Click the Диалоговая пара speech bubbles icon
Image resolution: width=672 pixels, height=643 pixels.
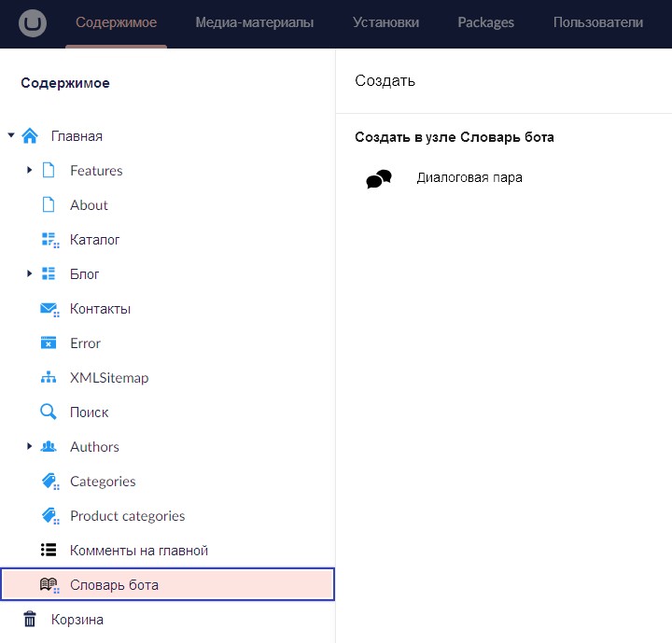click(x=378, y=179)
